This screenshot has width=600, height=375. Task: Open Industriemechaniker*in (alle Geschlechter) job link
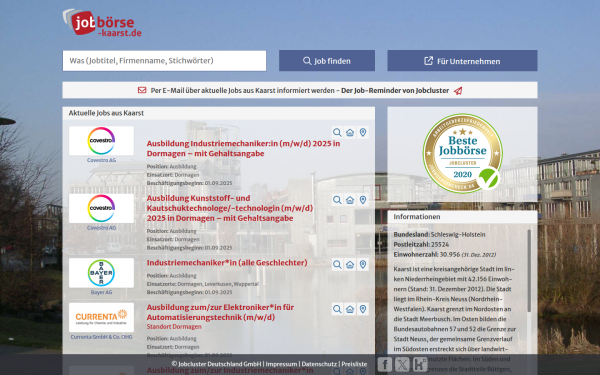(x=227, y=263)
